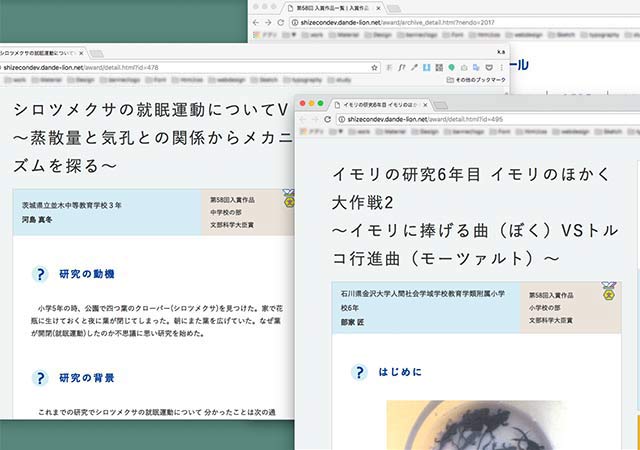Click Apps shortcut in archive_detail window bookmarks
Screen dimensions: 640x450
pyautogui.click(x=264, y=35)
